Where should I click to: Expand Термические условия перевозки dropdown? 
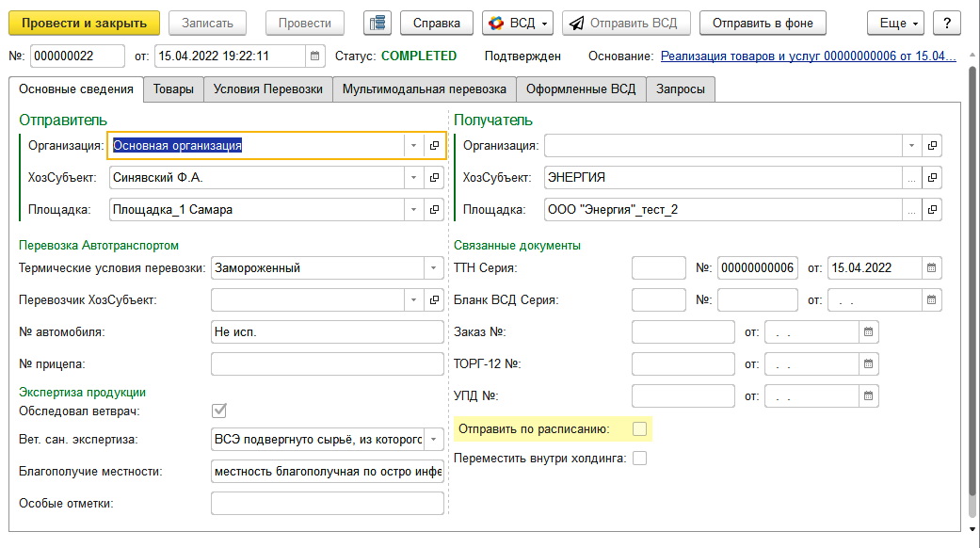[x=434, y=268]
